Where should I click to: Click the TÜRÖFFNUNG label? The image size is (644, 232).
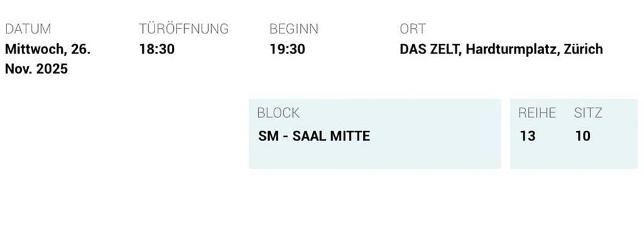click(x=184, y=29)
